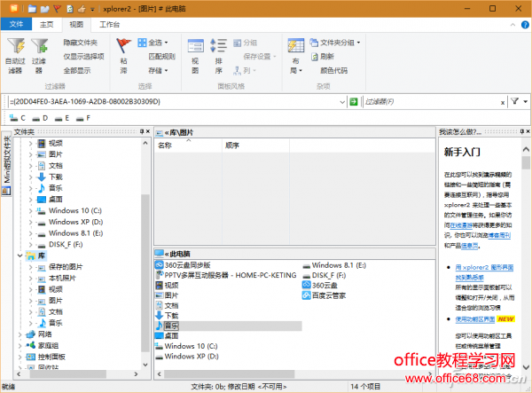532x393 pixels.
Task: Switch to the 主页 ribbon tab
Action: coord(46,25)
